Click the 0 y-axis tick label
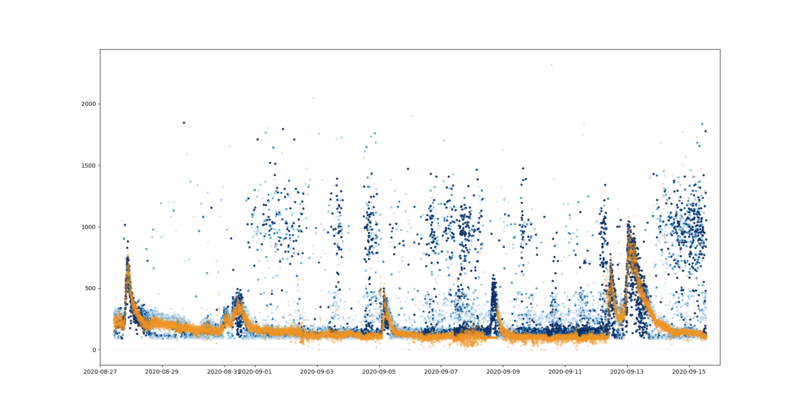 (94, 350)
